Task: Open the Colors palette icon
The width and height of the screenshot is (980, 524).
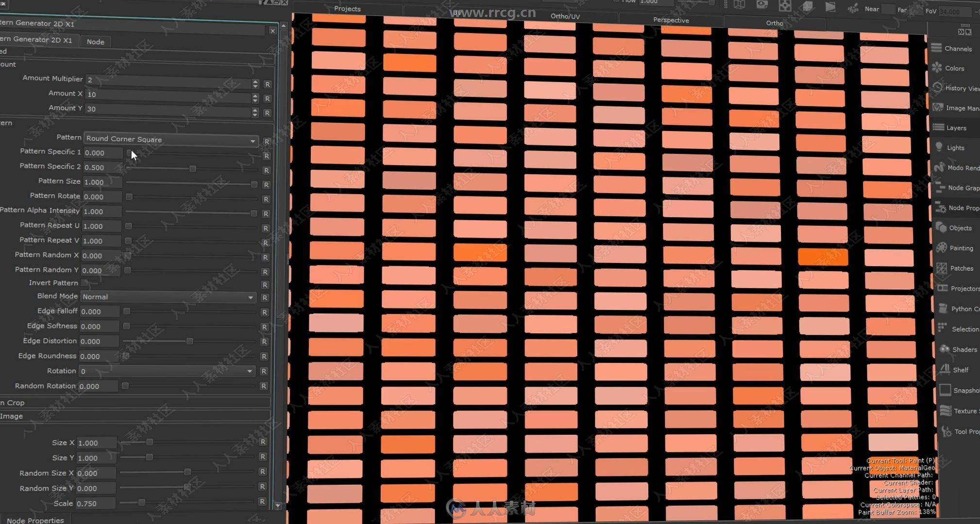Action: (937, 68)
